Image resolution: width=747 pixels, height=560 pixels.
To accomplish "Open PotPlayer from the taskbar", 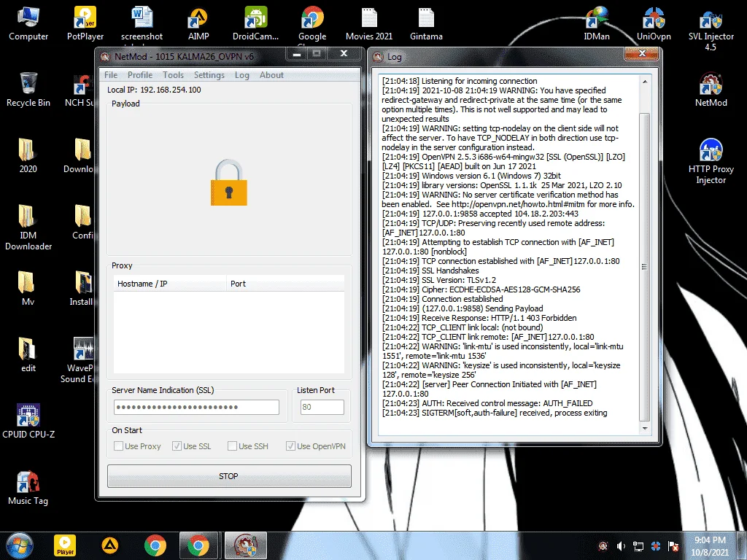I will (65, 545).
